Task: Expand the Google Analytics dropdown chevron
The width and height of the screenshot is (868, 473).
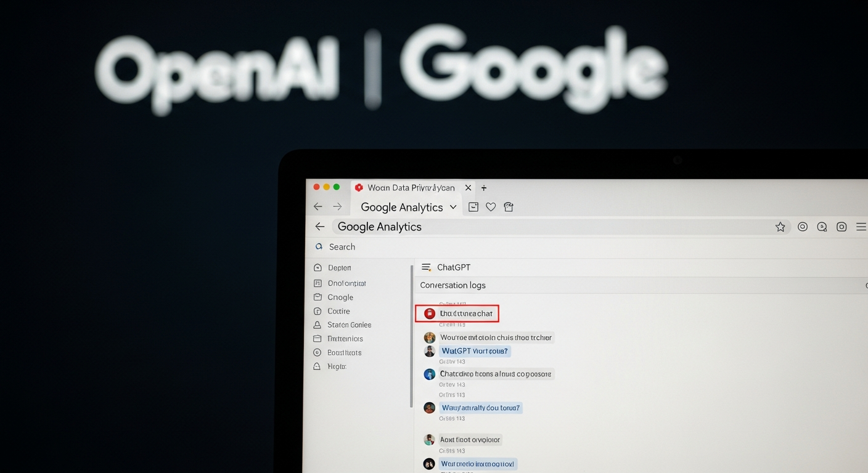Action: (453, 207)
